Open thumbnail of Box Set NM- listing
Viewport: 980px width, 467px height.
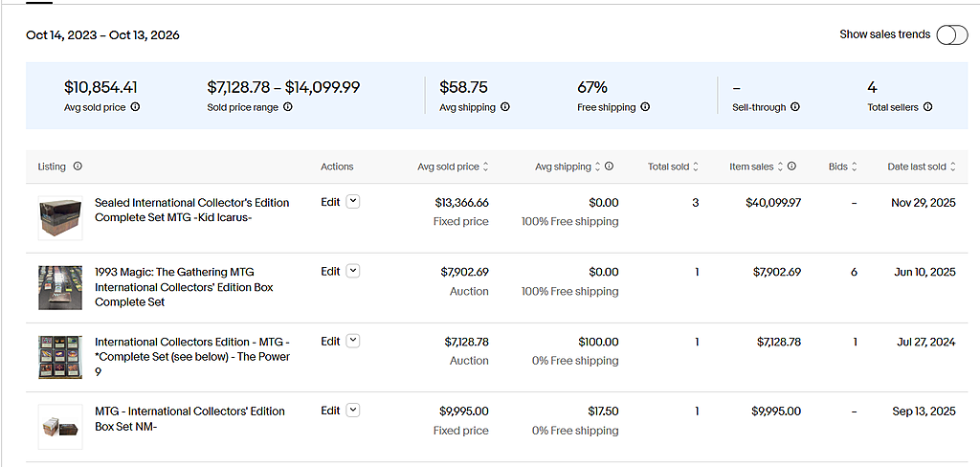[x=60, y=427]
